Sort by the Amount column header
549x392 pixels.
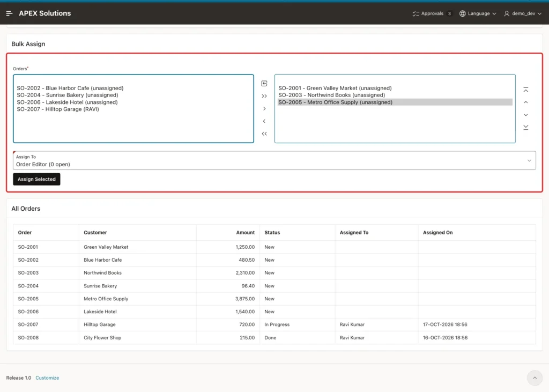click(x=245, y=233)
